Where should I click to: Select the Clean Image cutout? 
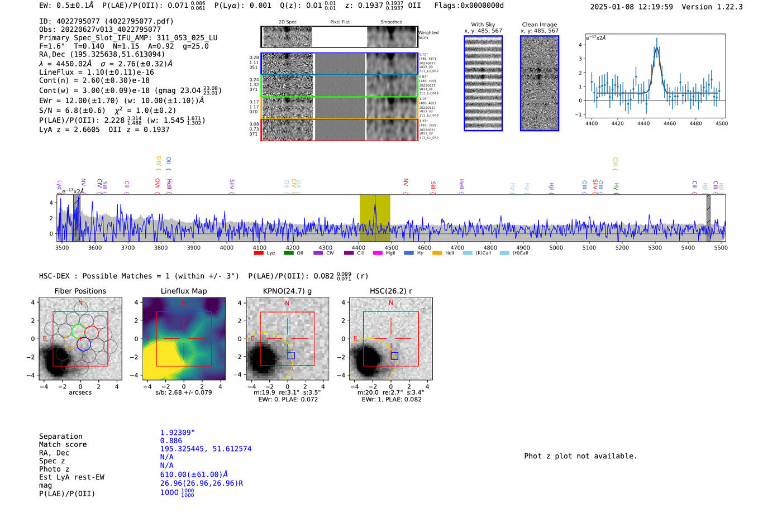coord(540,83)
